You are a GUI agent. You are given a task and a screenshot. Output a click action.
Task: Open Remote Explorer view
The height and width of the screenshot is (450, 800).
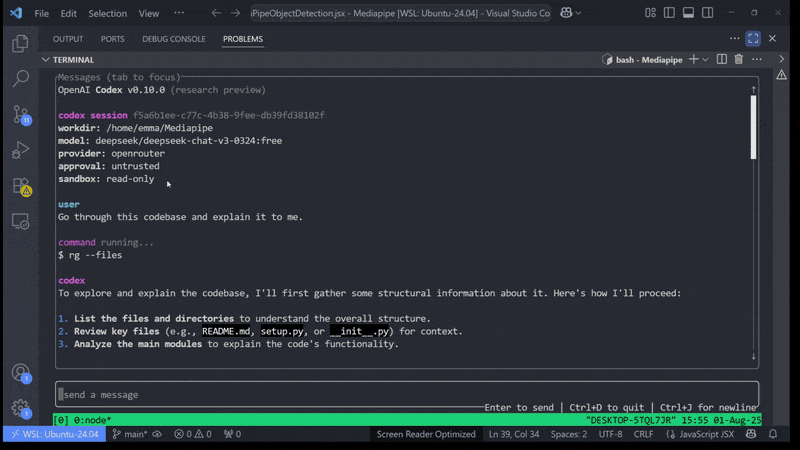coord(20,221)
